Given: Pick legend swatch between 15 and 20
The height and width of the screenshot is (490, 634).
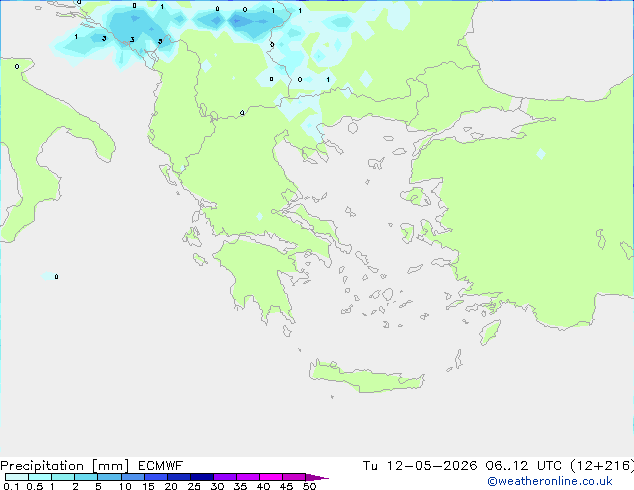Looking at the screenshot, I should click(x=156, y=477).
